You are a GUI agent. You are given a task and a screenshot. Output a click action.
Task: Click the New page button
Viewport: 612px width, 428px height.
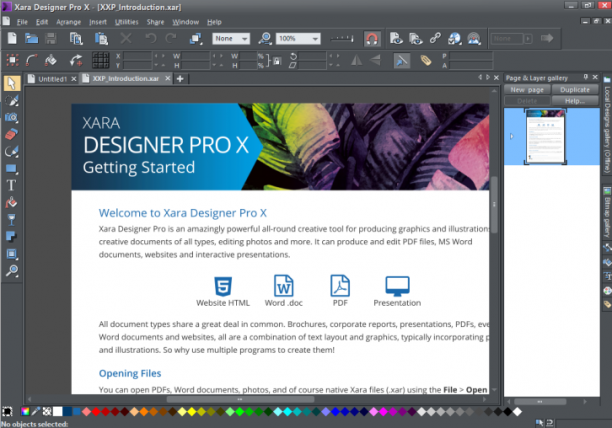(x=527, y=90)
